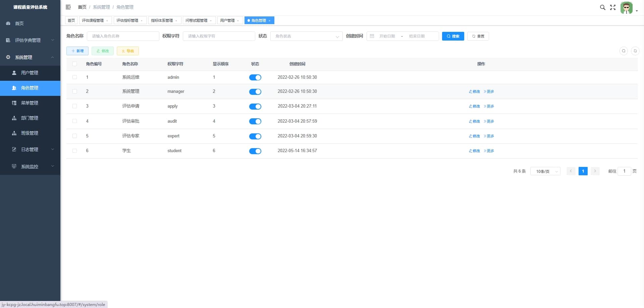The image size is (644, 308).
Task: Focus the 权限字符 input field
Action: (x=219, y=36)
